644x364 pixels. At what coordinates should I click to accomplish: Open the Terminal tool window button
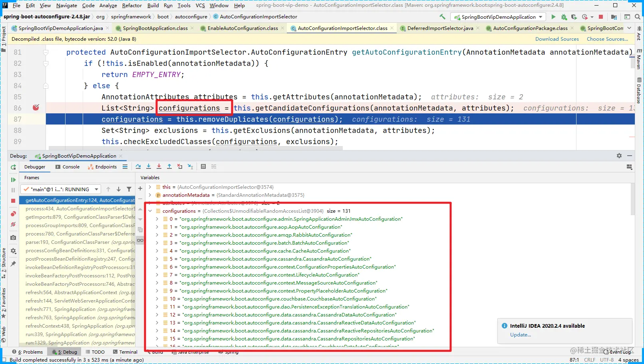point(125,352)
